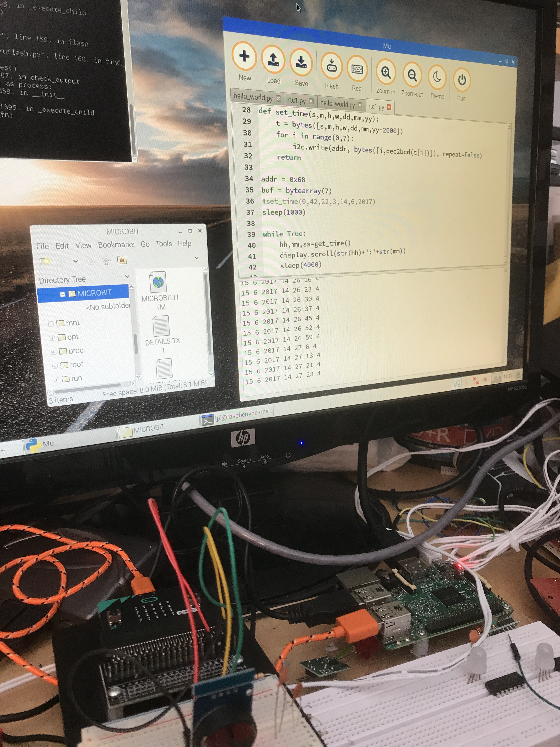Click the code line 'addr = 0x68'
Viewport: 560px width, 747px height.
point(283,179)
